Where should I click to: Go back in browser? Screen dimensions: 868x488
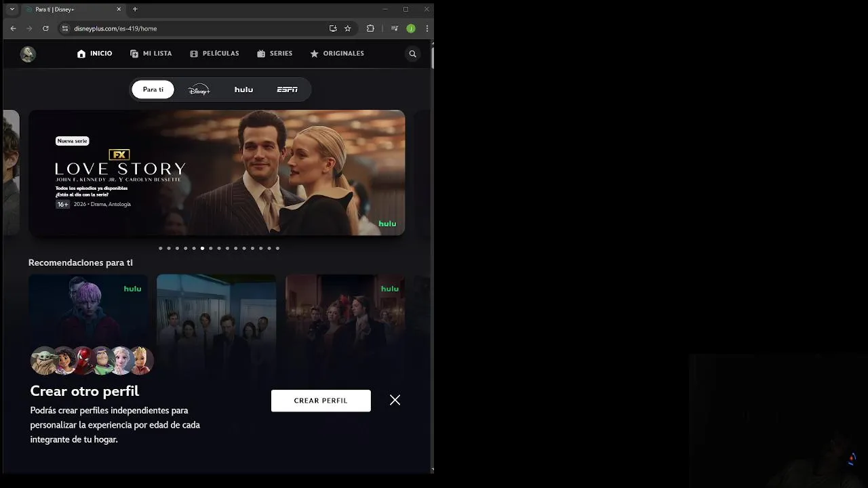pyautogui.click(x=13, y=28)
